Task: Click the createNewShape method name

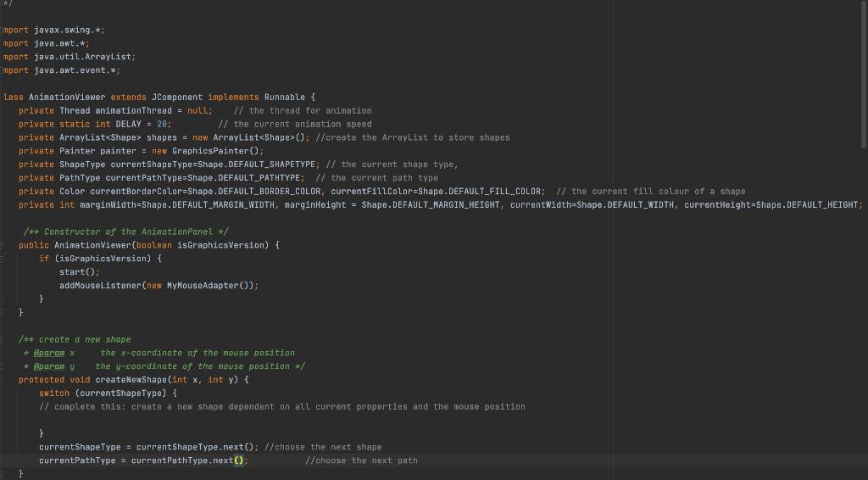Action: click(131, 380)
